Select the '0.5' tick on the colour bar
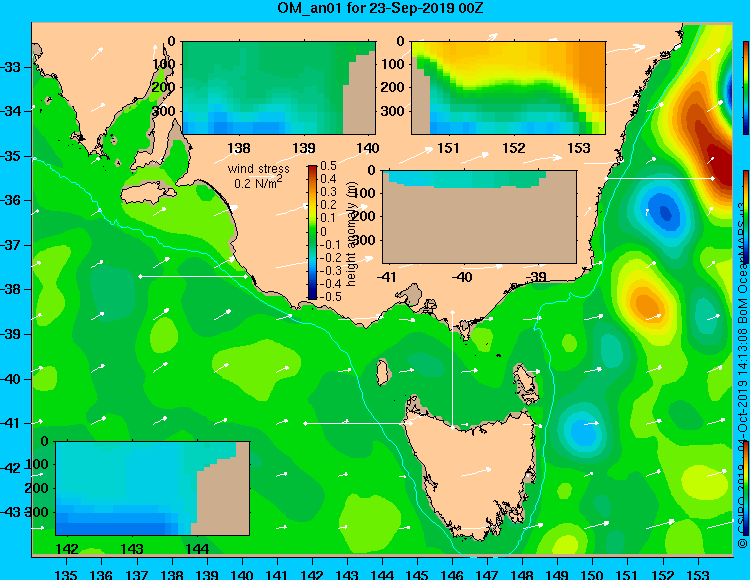The height and width of the screenshot is (580, 750). click(328, 166)
